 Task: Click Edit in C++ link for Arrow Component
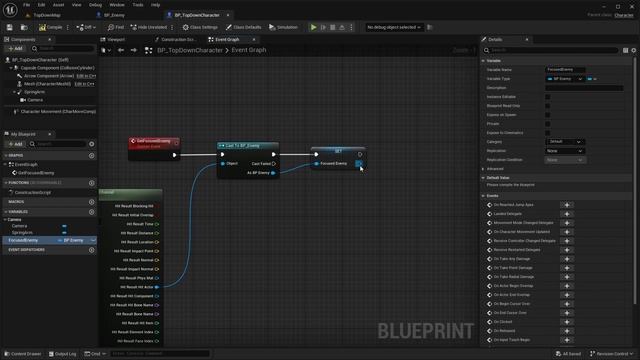coord(86,76)
